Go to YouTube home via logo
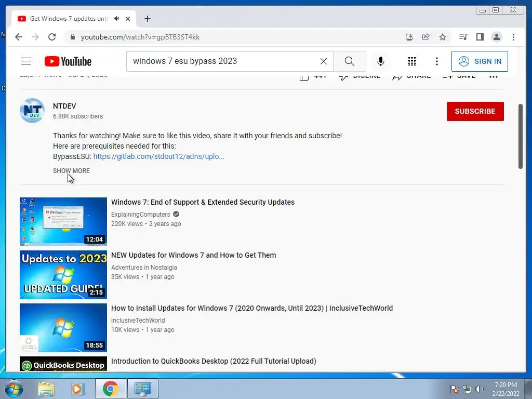532x399 pixels. point(68,61)
